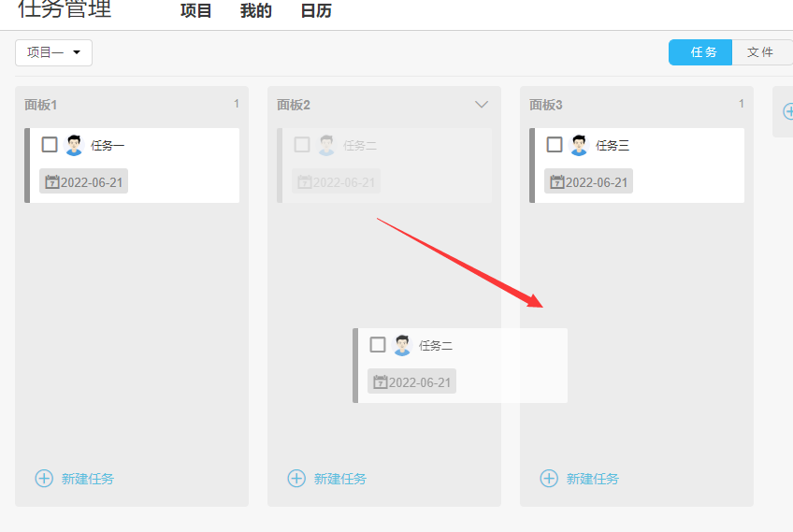This screenshot has height=532, width=793.
Task: Check the 任务一 checkbox
Action: [50, 145]
